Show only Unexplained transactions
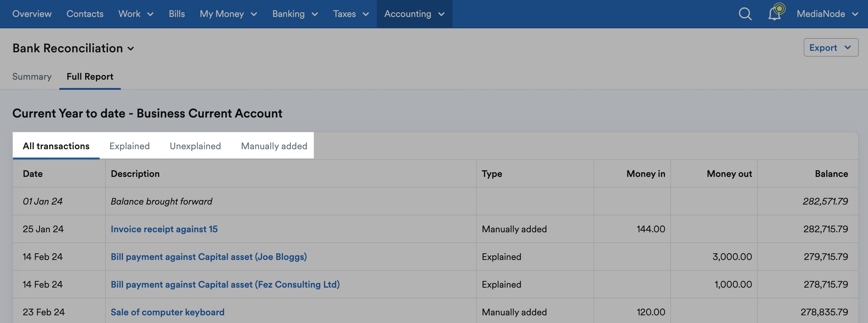Image resolution: width=868 pixels, height=323 pixels. [x=195, y=146]
